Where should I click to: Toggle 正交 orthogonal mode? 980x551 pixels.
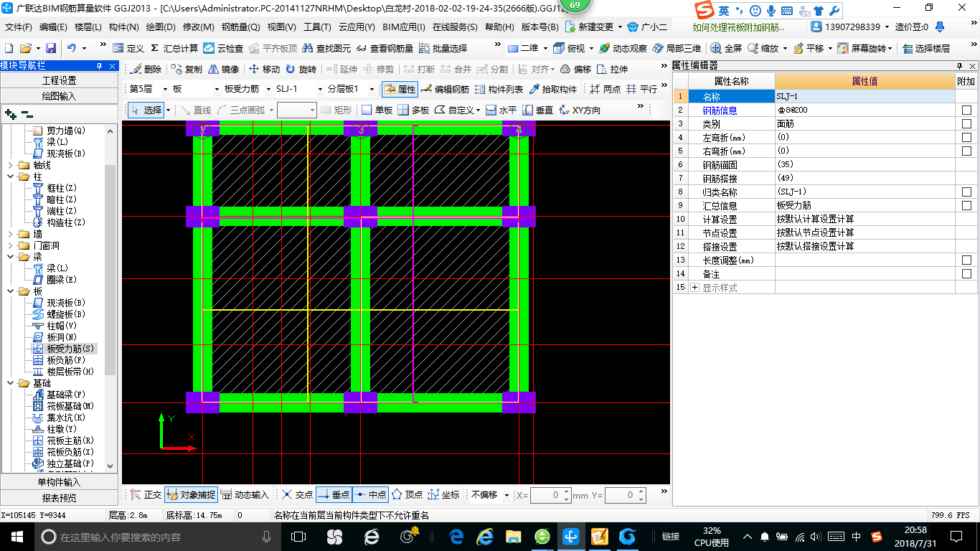(x=146, y=495)
